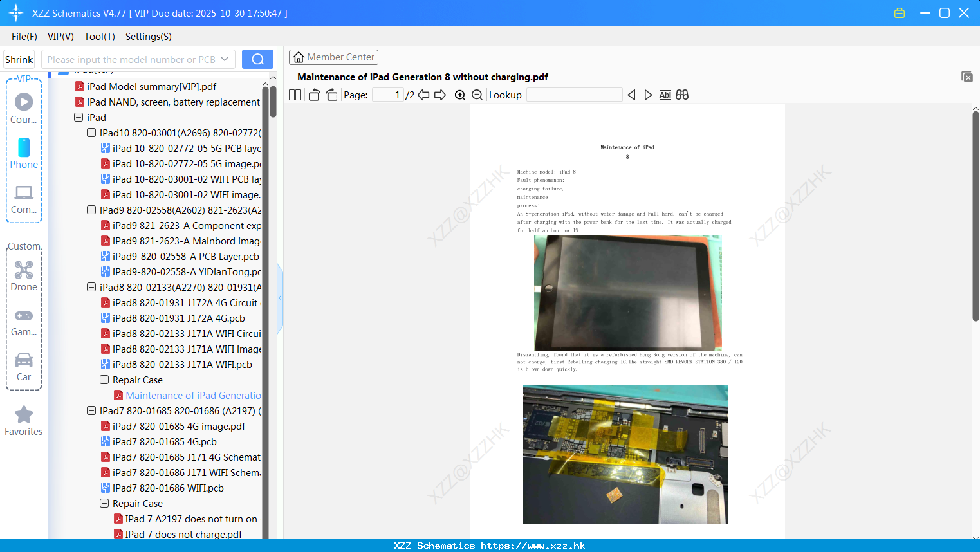Click the yellow toolbox icon in title bar
Screen dimensions: 980x552
click(x=900, y=13)
